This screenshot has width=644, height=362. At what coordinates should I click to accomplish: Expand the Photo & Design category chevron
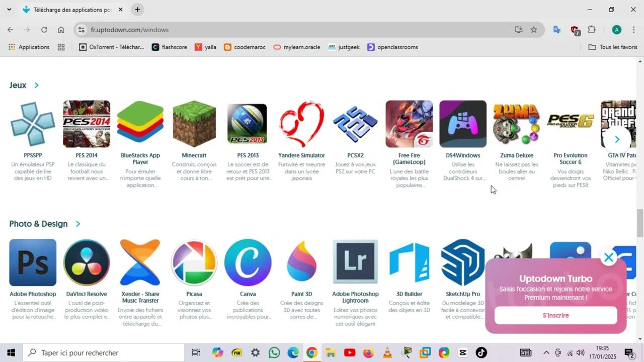[x=77, y=224]
